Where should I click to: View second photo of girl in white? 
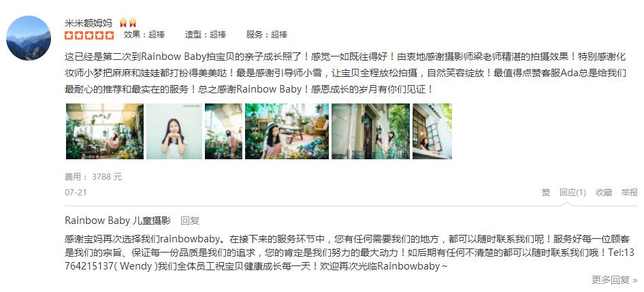point(174,131)
